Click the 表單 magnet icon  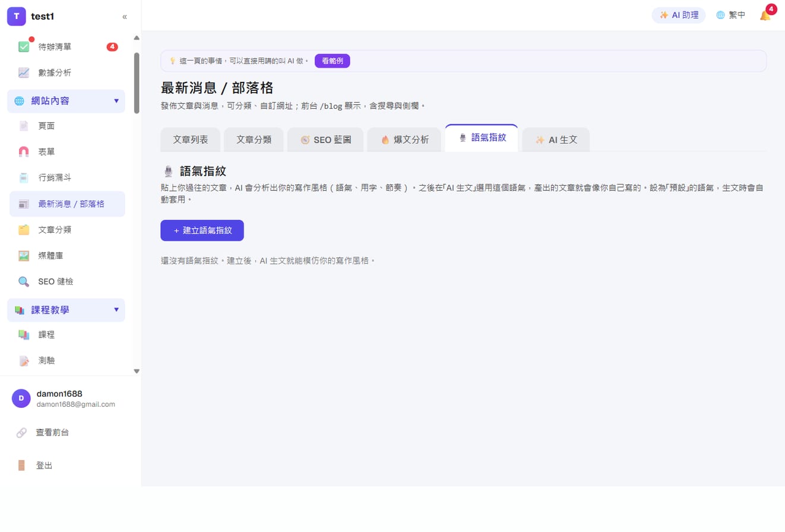point(24,152)
